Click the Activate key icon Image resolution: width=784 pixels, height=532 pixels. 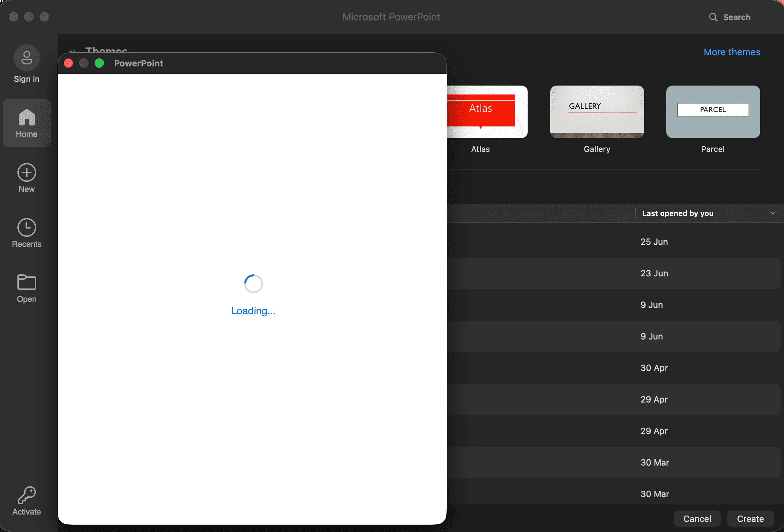[x=26, y=495]
